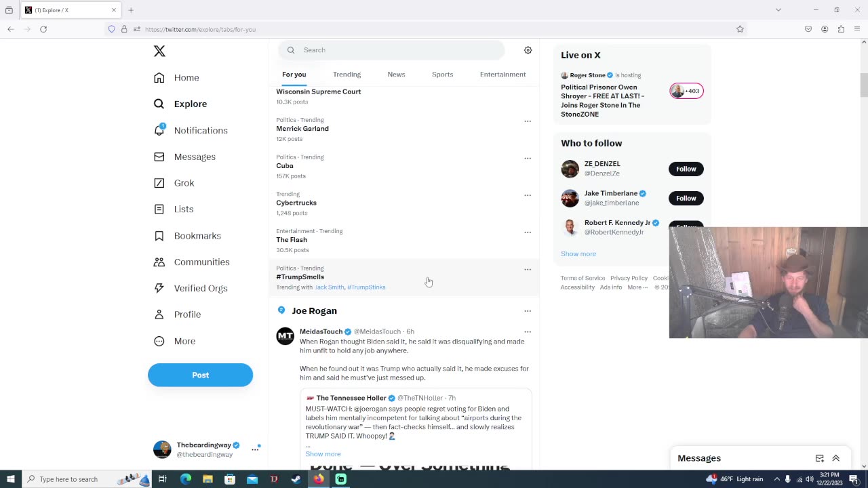Open Steam from the taskbar
This screenshot has width=868, height=488.
pos(296,479)
